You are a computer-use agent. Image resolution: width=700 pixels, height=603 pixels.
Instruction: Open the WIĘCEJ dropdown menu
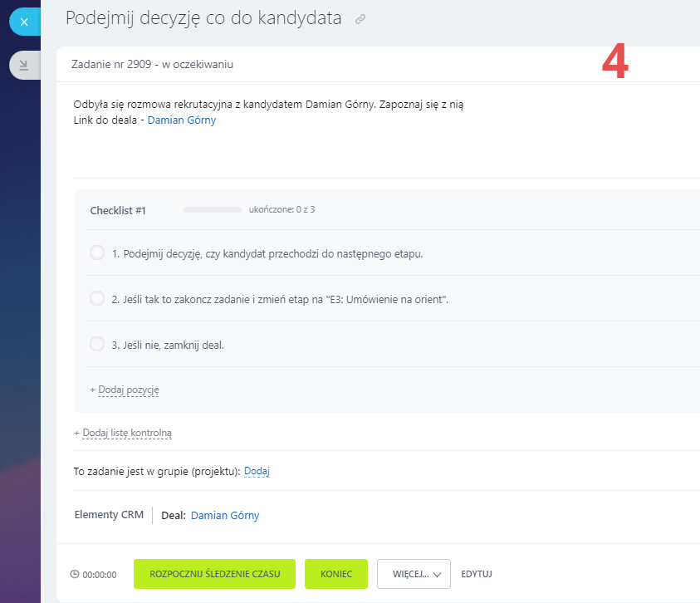click(414, 574)
